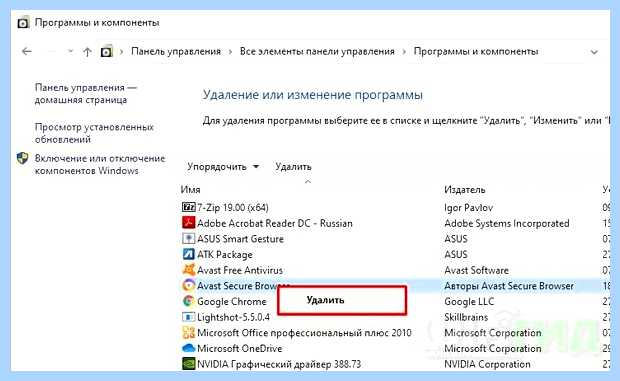Open Панель управления — домашняя страница link

pyautogui.click(x=86, y=94)
